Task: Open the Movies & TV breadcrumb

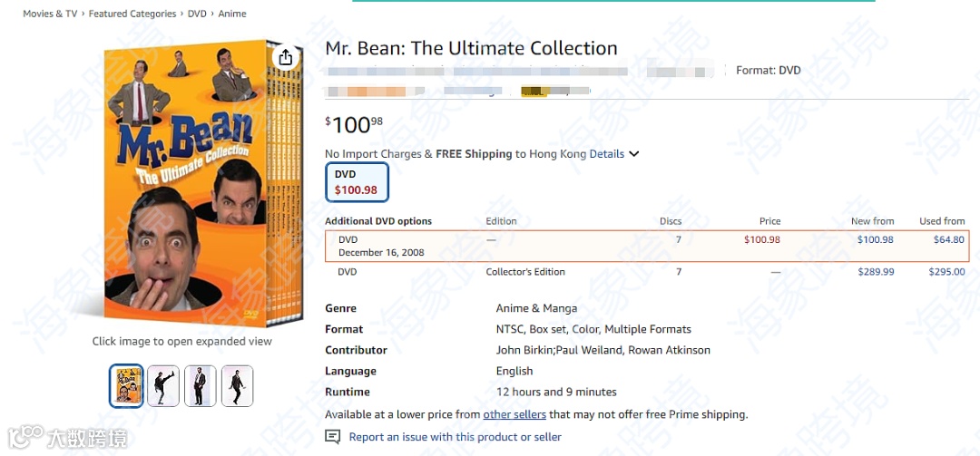Action: pos(50,14)
